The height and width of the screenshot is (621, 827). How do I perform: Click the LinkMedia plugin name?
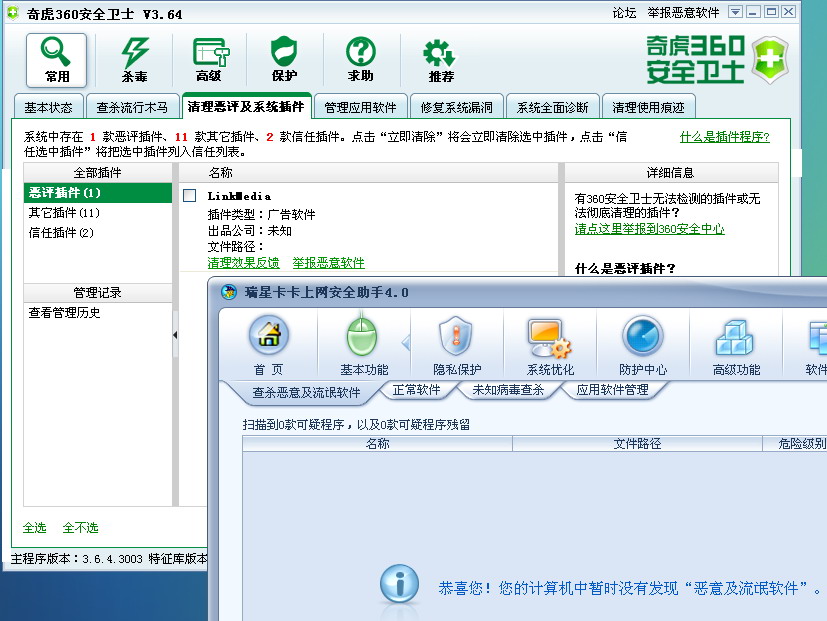(x=239, y=196)
